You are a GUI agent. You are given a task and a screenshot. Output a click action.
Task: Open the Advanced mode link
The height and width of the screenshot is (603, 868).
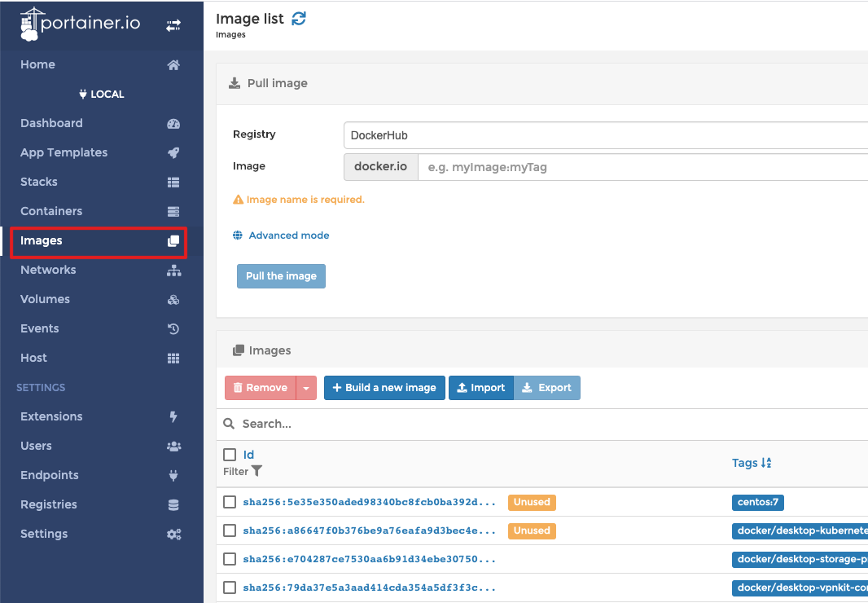coord(288,235)
